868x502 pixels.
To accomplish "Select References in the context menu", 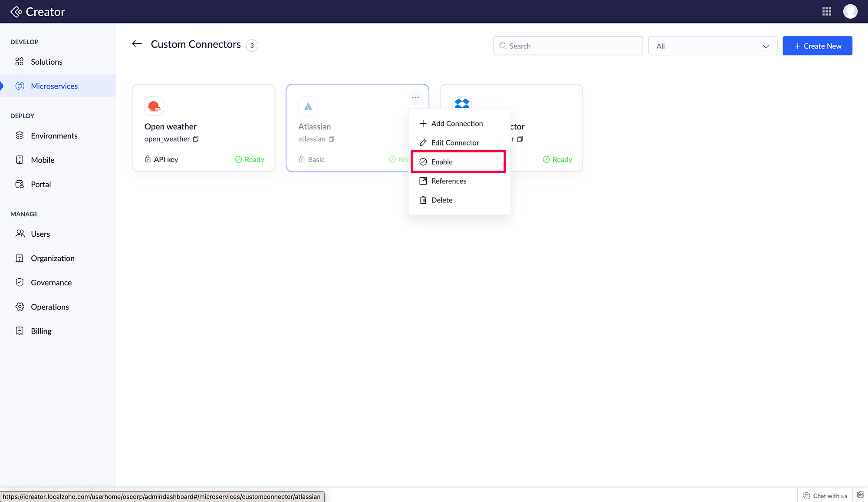I will pos(448,181).
